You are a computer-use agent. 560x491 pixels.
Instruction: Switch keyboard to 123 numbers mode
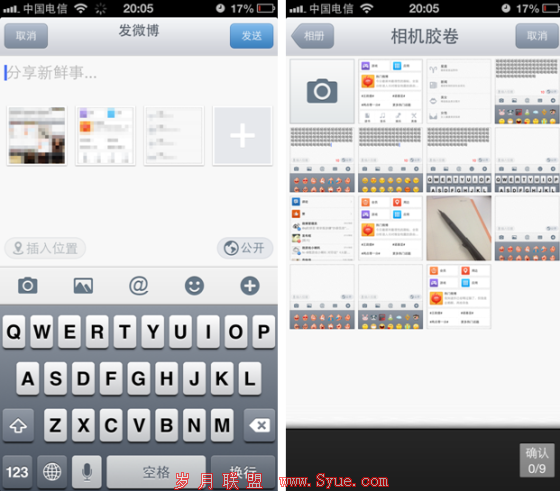tap(17, 472)
